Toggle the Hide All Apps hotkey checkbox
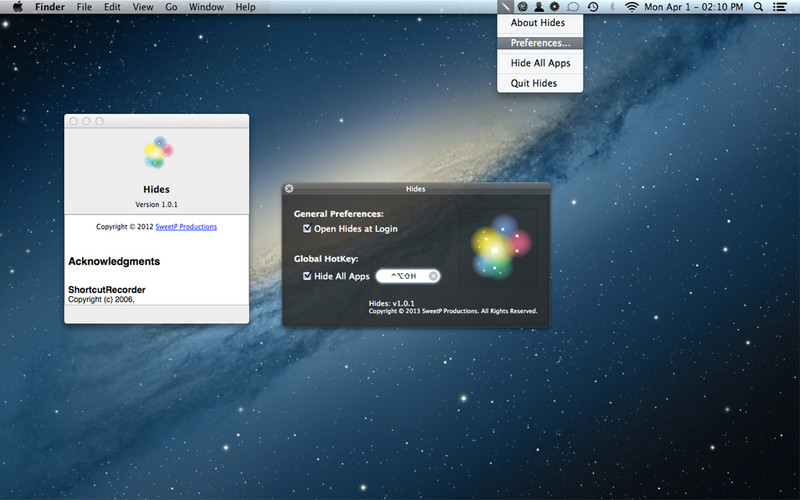 (307, 276)
